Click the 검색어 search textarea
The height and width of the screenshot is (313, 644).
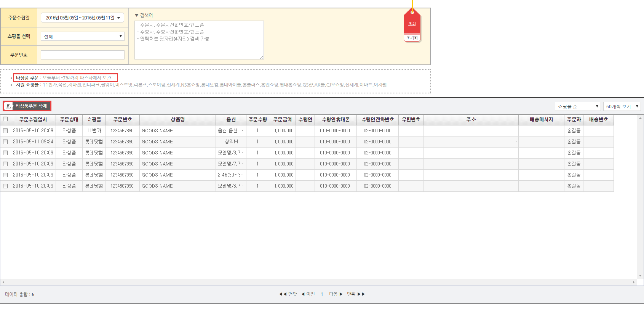pyautogui.click(x=199, y=40)
